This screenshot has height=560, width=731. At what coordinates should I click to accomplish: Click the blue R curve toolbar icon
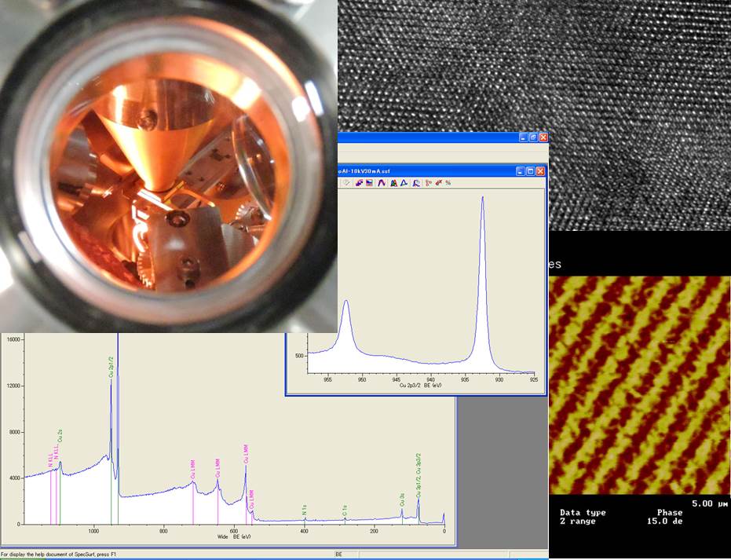tap(416, 183)
